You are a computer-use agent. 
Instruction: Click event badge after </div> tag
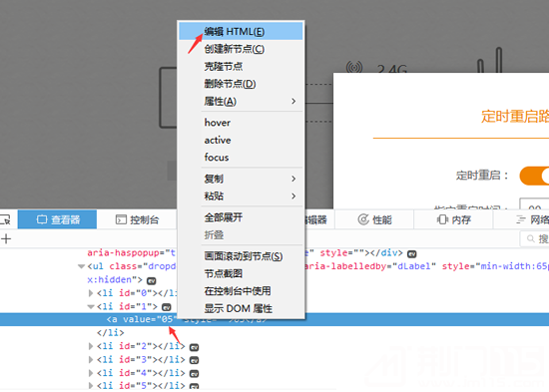[412, 254]
